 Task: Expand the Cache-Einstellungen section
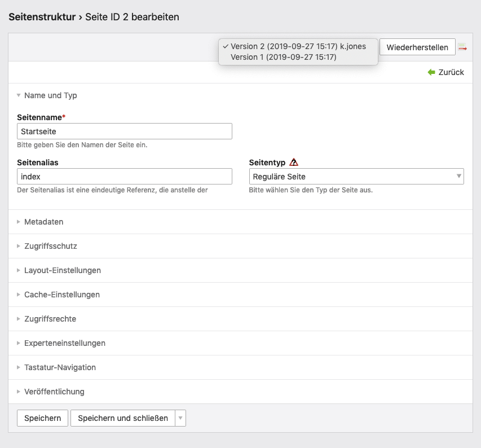[x=58, y=295]
